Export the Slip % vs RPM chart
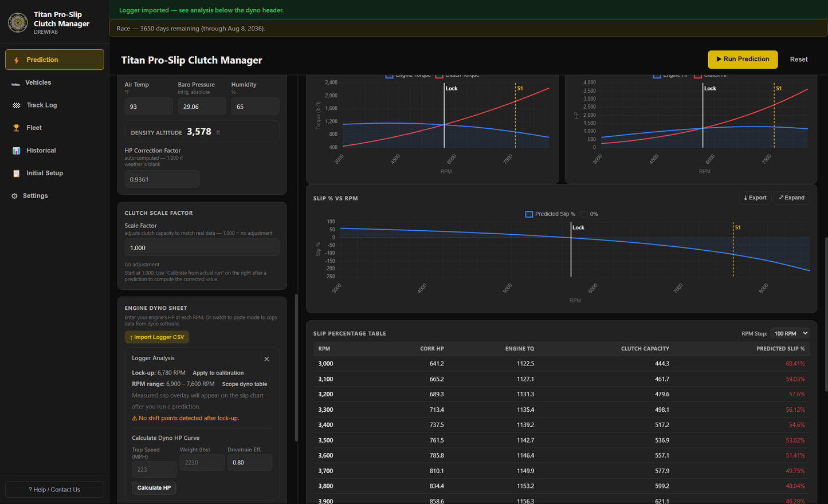This screenshot has width=828, height=504. coord(755,198)
